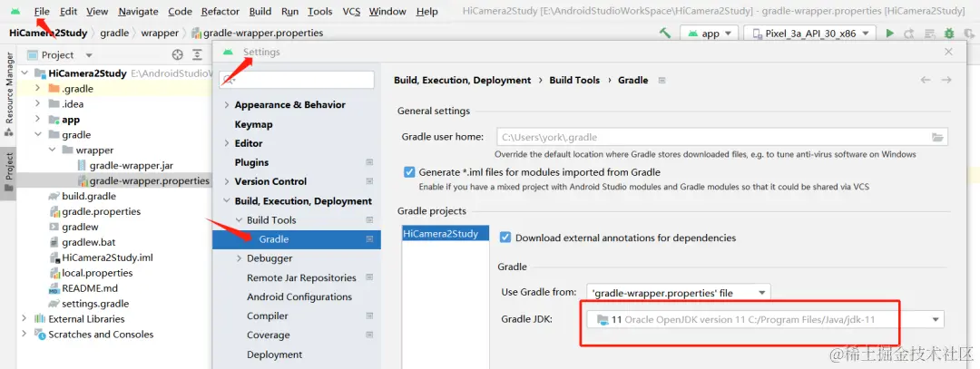This screenshot has width=980, height=369.
Task: Open the Refactor menu
Action: [220, 11]
